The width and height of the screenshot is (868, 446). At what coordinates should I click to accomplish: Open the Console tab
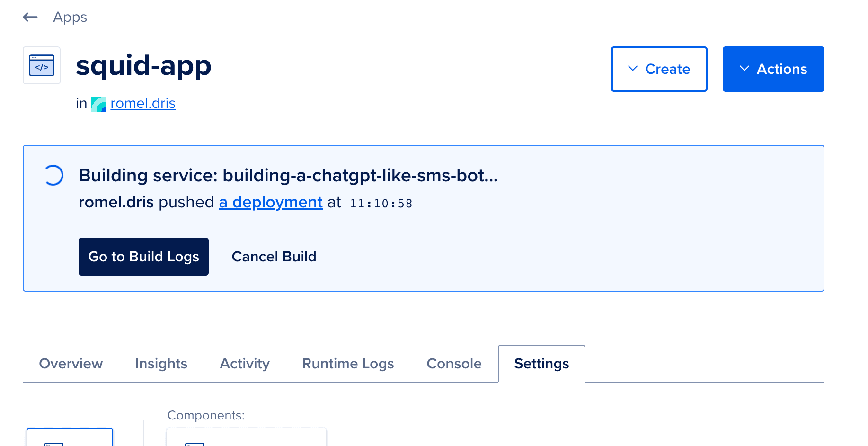[454, 364]
